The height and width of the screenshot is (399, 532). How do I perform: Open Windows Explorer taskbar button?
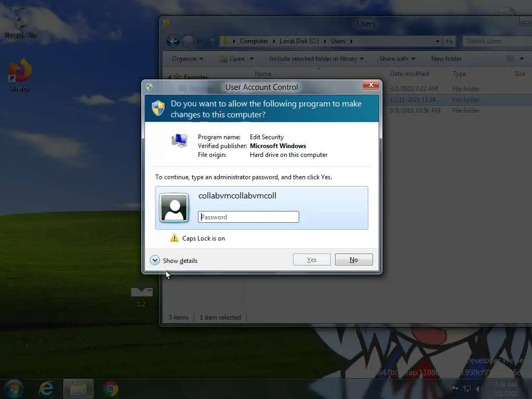tap(78, 389)
